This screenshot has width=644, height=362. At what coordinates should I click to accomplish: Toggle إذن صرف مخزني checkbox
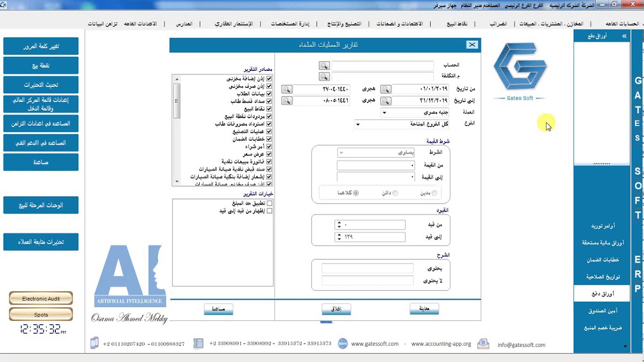tap(269, 86)
